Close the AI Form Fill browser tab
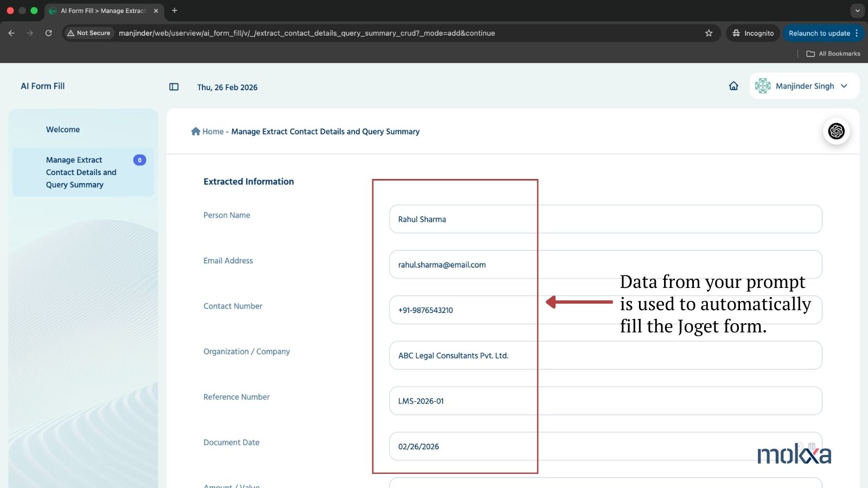868x488 pixels. pos(156,11)
